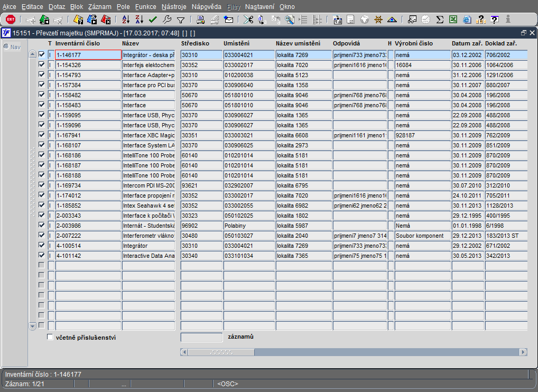Uncheck the checkbox for row 1-154326

[x=42, y=64]
